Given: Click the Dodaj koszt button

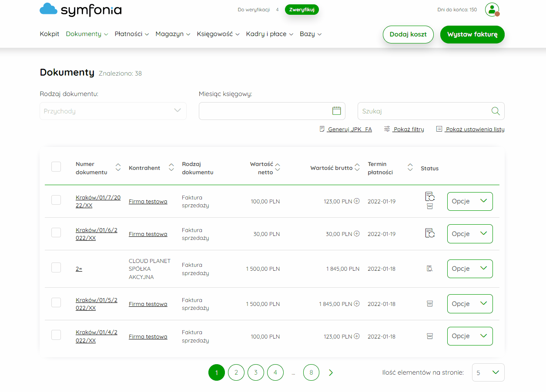Looking at the screenshot, I should [408, 34].
